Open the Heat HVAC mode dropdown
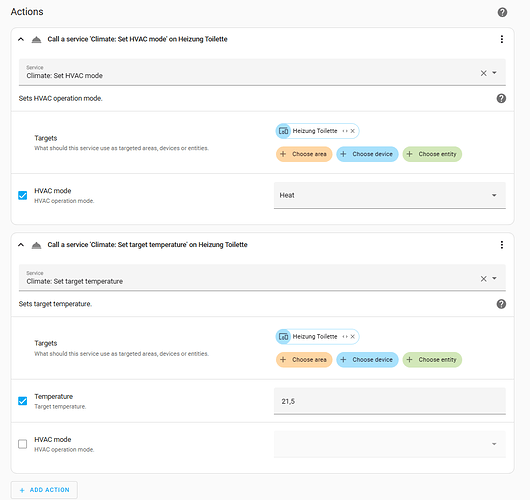 pyautogui.click(x=389, y=195)
